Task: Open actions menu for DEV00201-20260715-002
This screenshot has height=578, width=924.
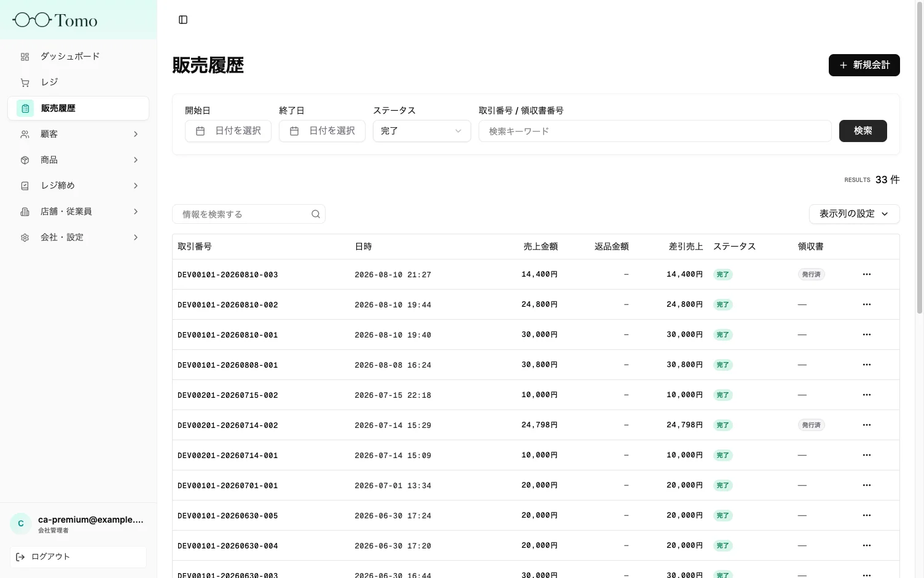Action: 867,395
